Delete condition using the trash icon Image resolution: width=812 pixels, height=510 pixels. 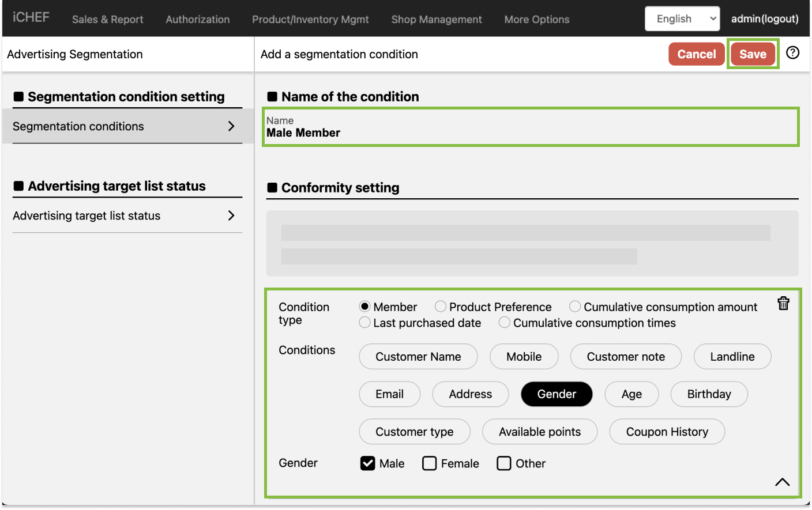click(783, 303)
